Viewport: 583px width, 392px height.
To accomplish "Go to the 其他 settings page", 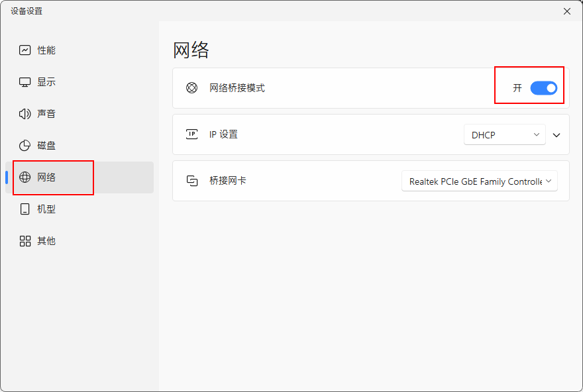I will point(46,241).
